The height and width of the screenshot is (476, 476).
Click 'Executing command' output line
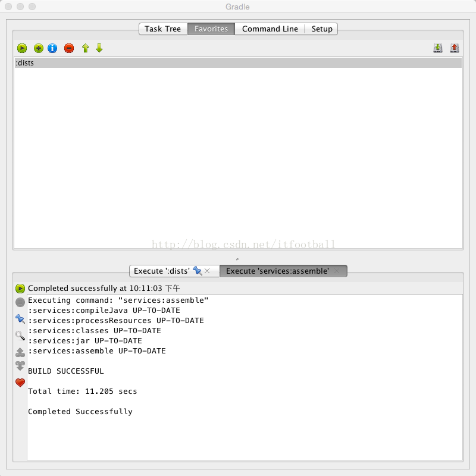118,300
